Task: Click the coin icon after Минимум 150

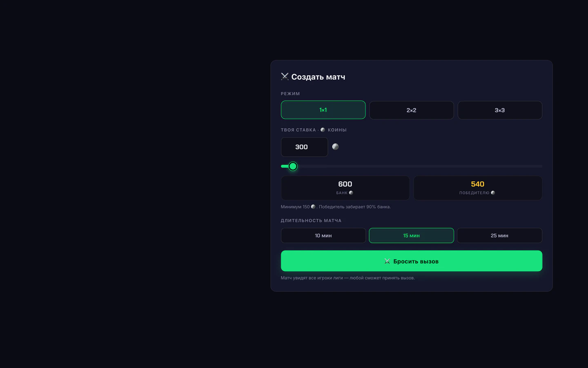Action: tap(313, 206)
